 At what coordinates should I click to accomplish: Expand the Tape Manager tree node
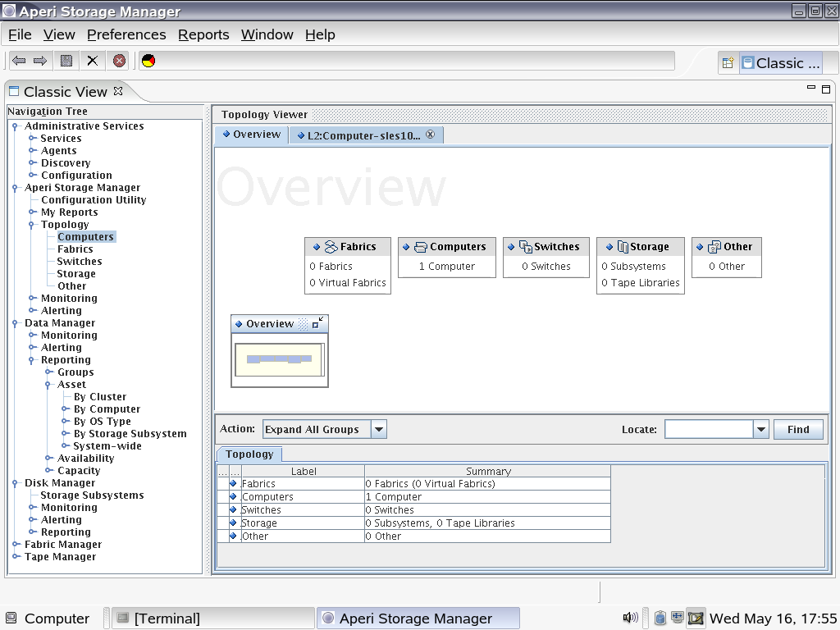[x=16, y=557]
